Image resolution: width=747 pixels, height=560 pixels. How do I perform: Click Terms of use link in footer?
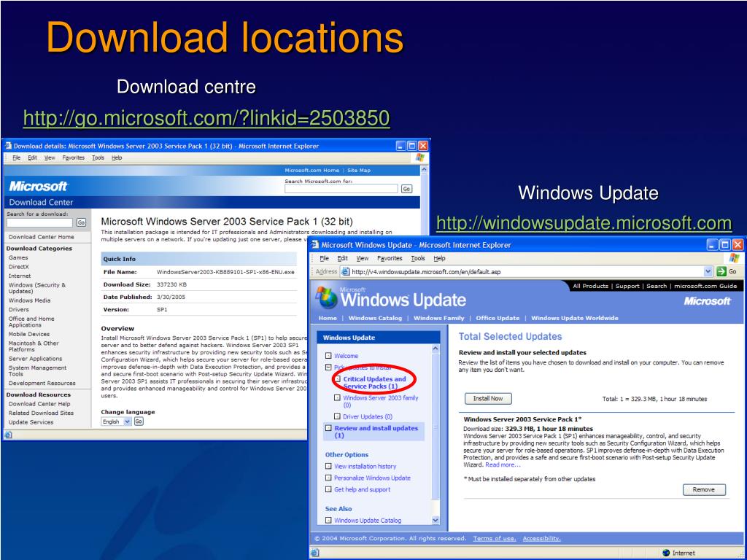[x=495, y=539]
